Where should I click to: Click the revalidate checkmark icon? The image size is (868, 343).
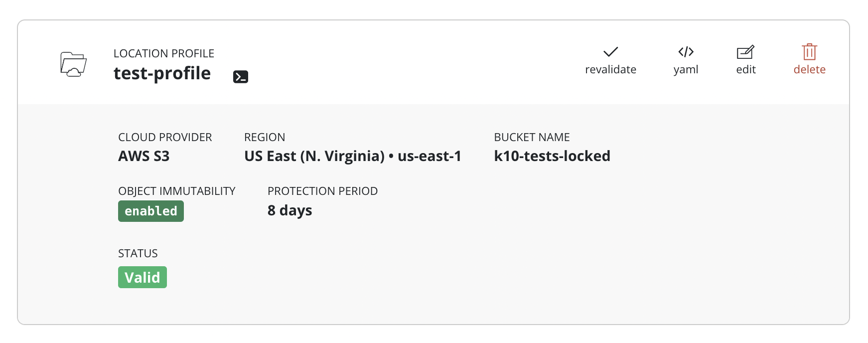[x=610, y=52]
